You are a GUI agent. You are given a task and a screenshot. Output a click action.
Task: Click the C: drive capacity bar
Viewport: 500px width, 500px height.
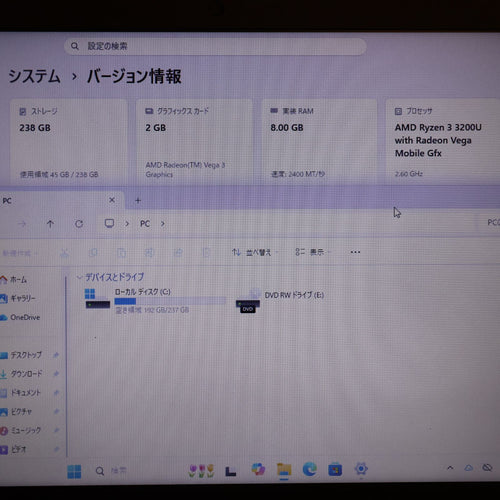(170, 301)
